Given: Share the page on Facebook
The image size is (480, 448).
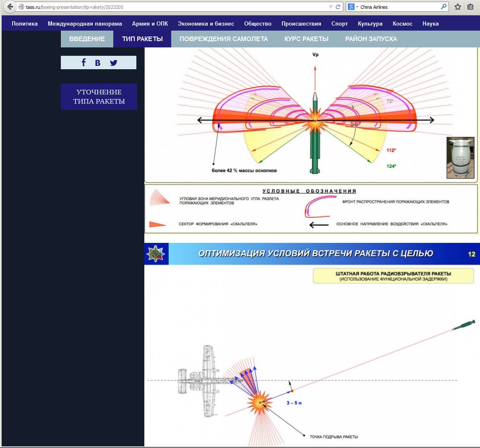Looking at the screenshot, I should point(83,63).
